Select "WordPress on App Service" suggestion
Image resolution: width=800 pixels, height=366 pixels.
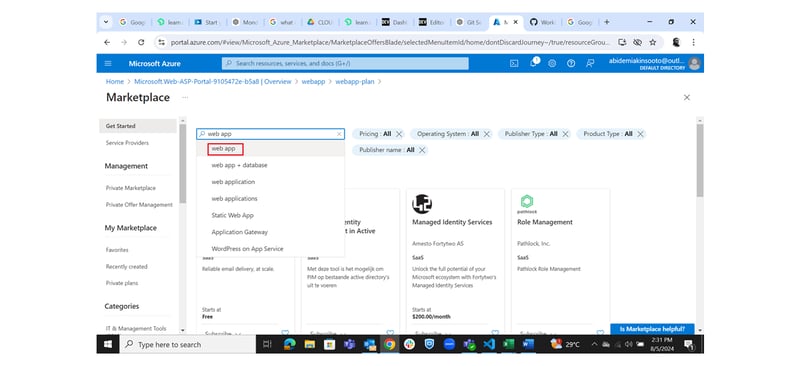pyautogui.click(x=270, y=249)
